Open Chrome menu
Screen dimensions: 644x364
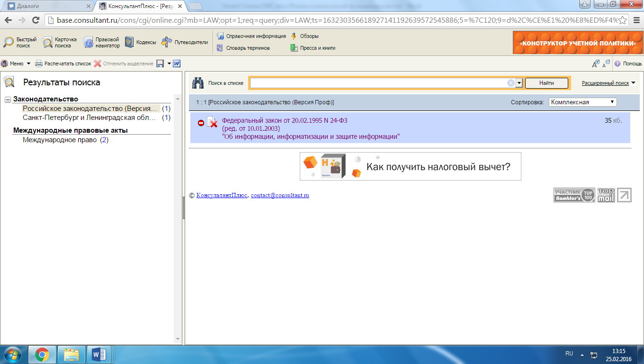(635, 20)
